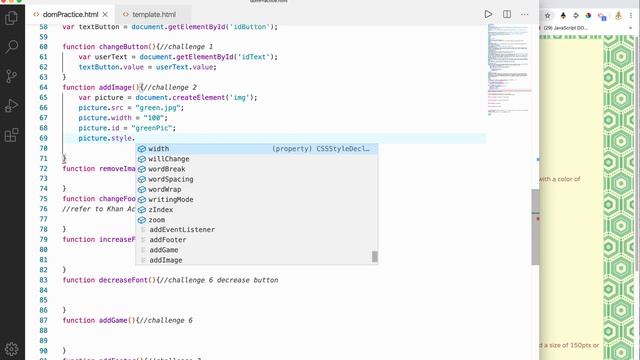Open the browser three-dot menu
Screen dimensions: 640x360
pos(631,16)
